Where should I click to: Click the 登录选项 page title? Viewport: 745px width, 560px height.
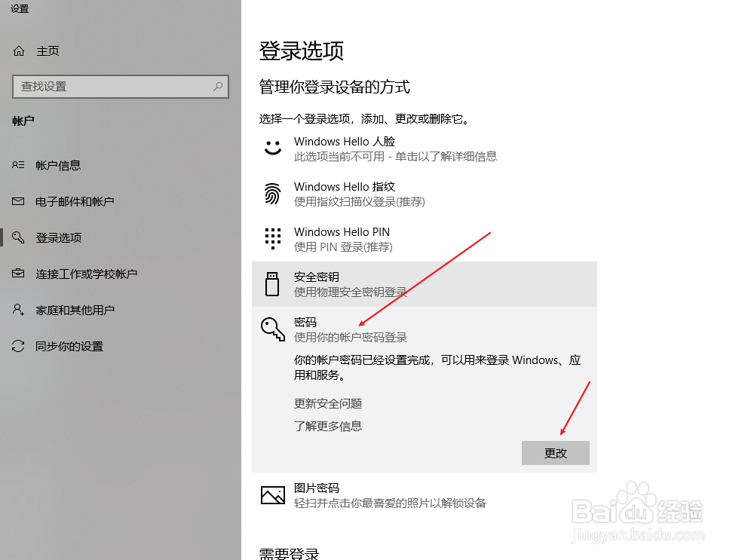click(301, 50)
